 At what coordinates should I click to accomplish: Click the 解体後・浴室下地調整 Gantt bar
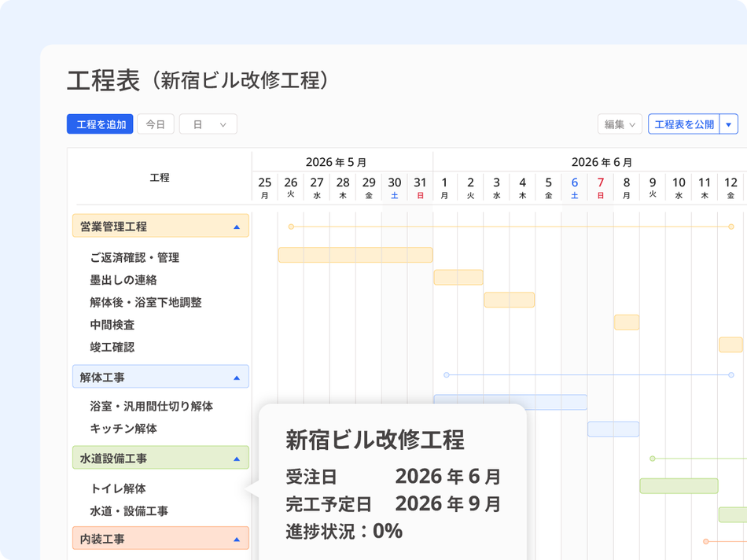click(x=510, y=300)
